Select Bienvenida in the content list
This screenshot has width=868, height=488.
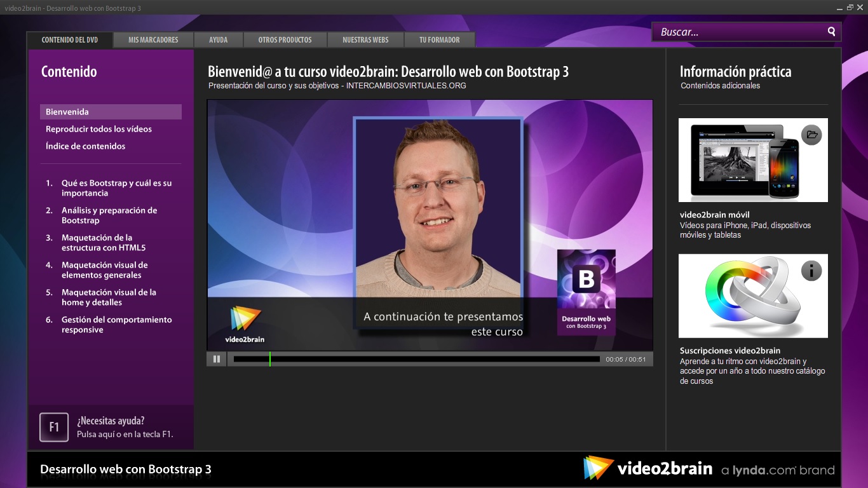(x=111, y=112)
